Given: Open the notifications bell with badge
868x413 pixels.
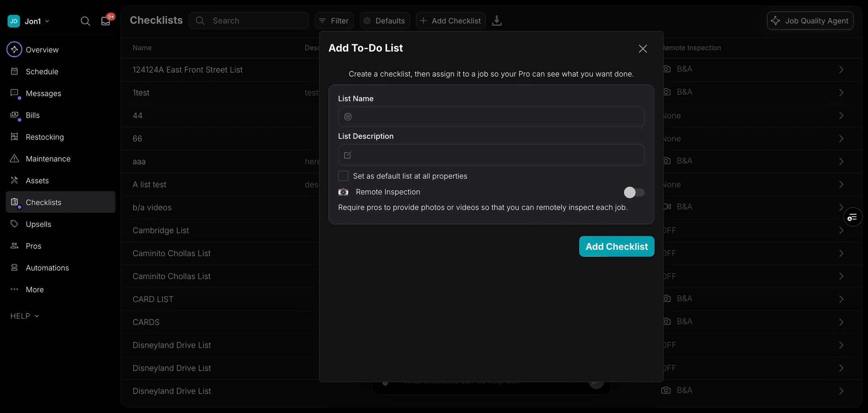Looking at the screenshot, I should (x=105, y=21).
